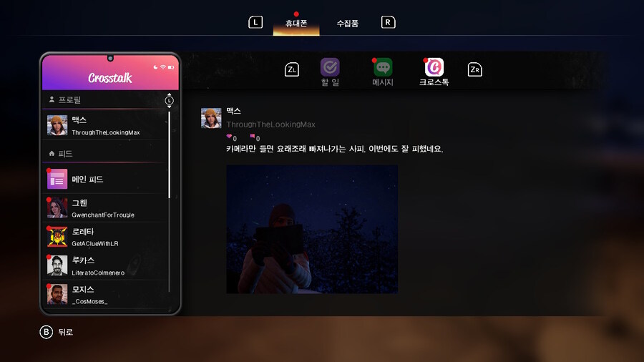
Task: Click 로레타's crest avatar
Action: coord(57,237)
